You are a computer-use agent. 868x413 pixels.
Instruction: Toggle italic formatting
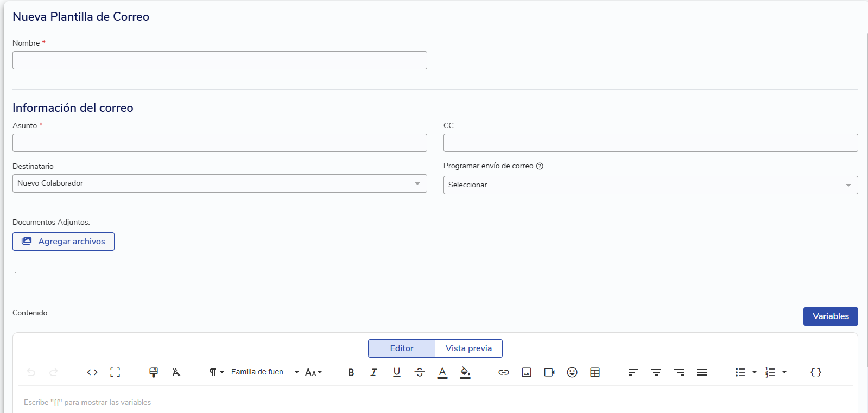[373, 372]
